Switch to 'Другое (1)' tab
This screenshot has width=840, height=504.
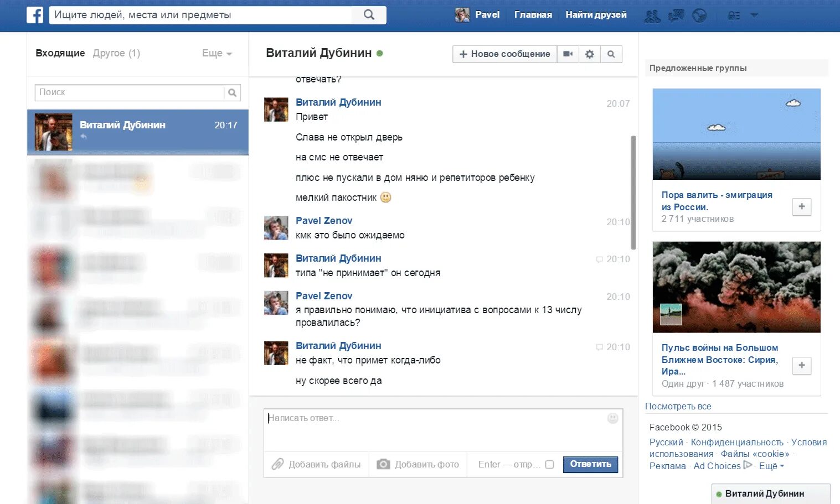click(116, 53)
